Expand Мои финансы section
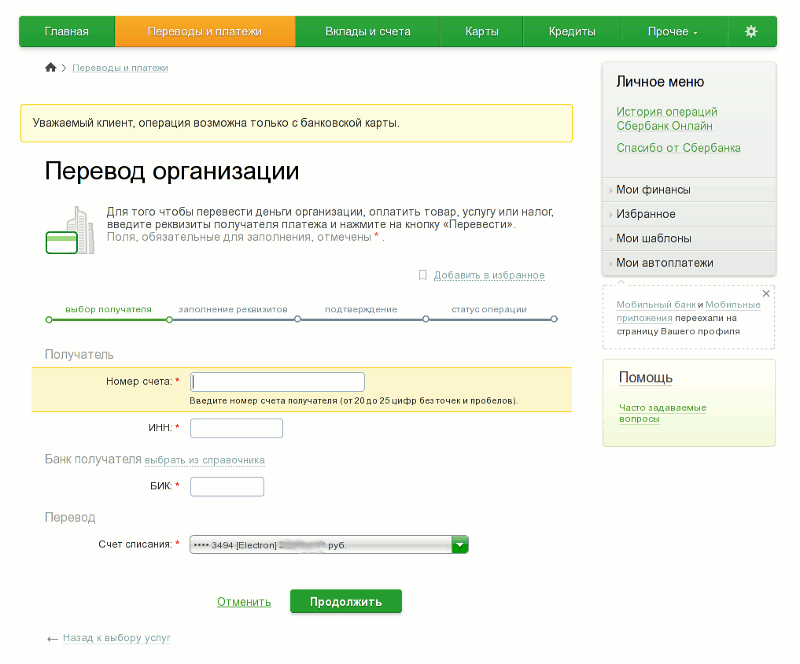The width and height of the screenshot is (800, 664). [x=653, y=190]
